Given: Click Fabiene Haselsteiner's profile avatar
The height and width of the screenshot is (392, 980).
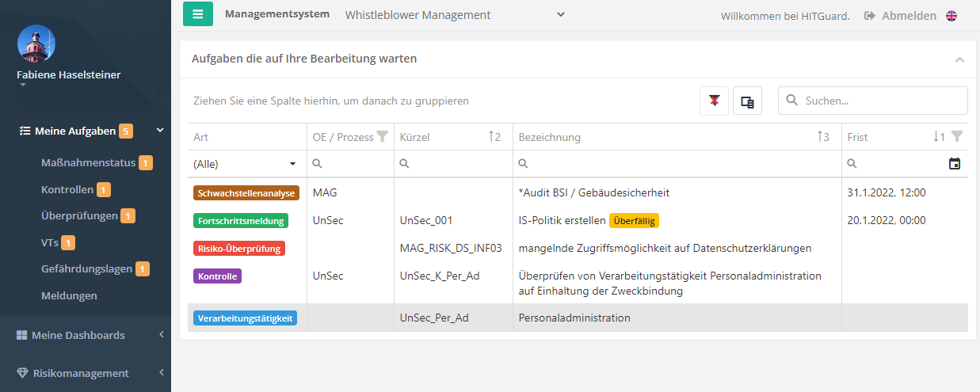Looking at the screenshot, I should [36, 43].
